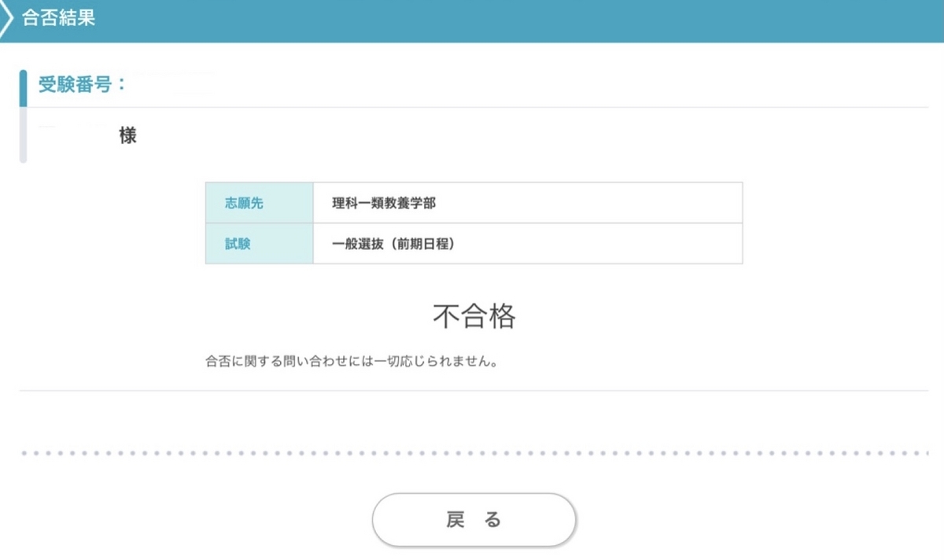Click the blue vertical accent bar by 受験番号

[x=23, y=88]
